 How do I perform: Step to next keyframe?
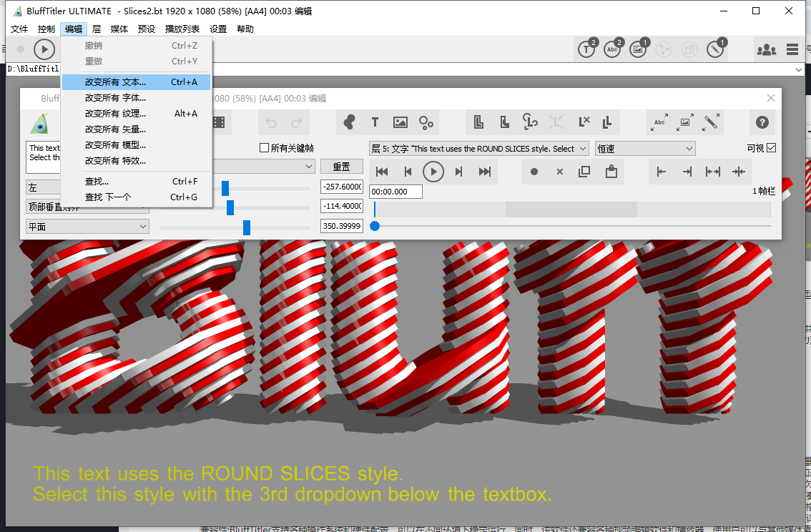[458, 172]
